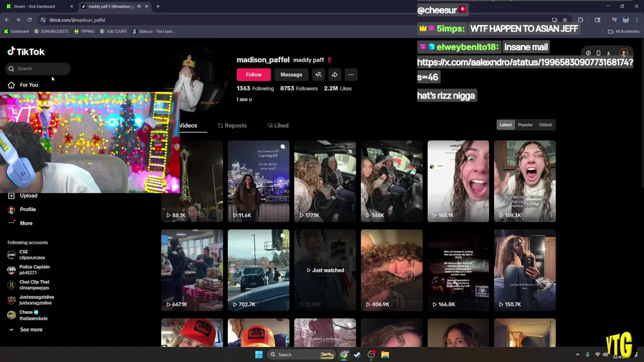Click the Windows taskbar Search box

tap(302, 354)
